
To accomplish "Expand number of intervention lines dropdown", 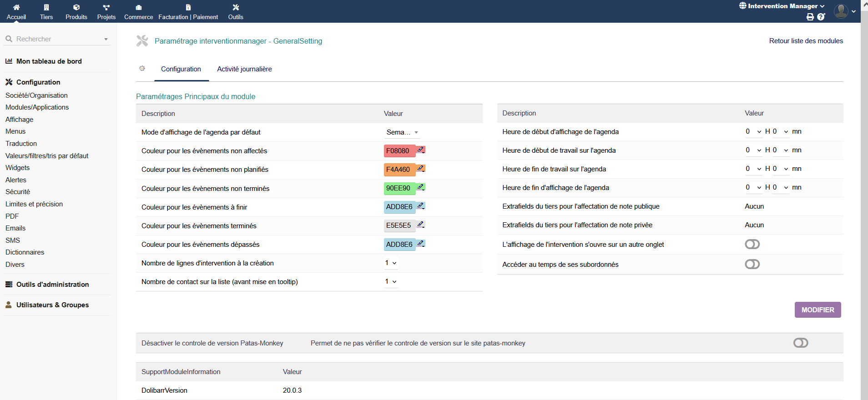I will [x=391, y=263].
